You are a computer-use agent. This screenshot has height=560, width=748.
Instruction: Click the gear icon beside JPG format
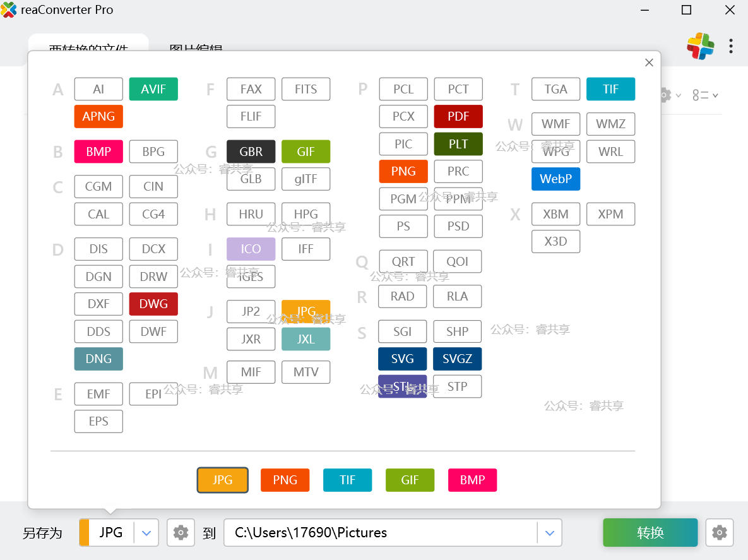click(181, 533)
